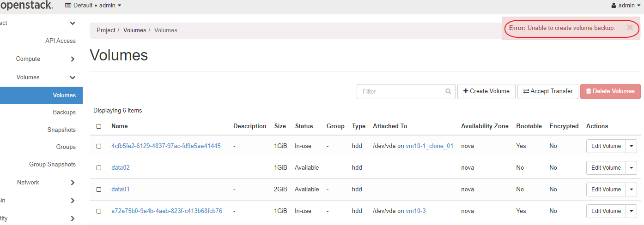Click the Create Volume button
This screenshot has width=644, height=225.
(x=486, y=91)
